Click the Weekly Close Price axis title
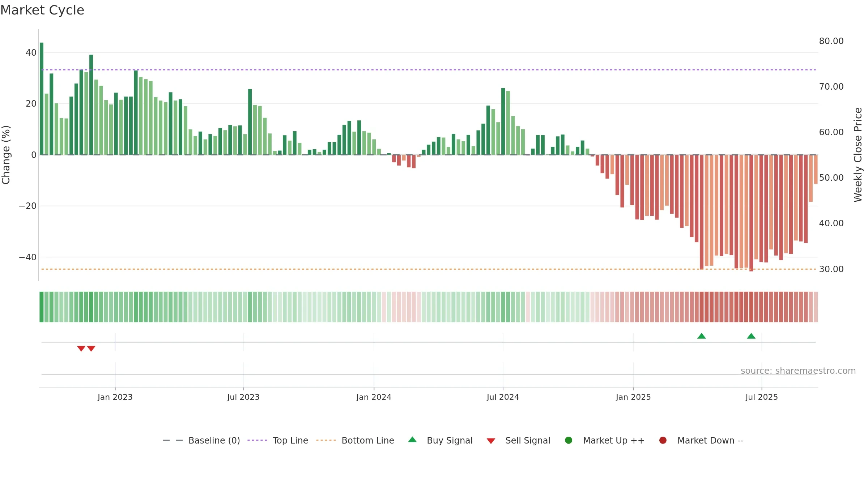The image size is (868, 488). (858, 155)
